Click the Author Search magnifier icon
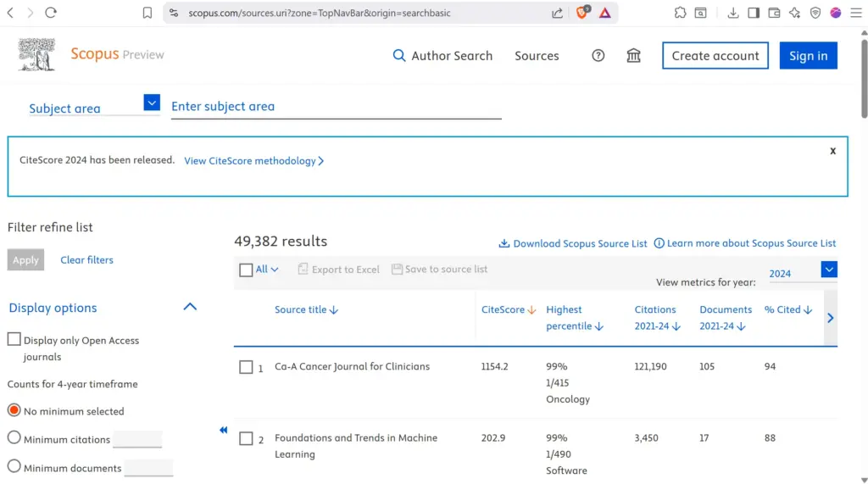868x484 pixels. (x=399, y=56)
